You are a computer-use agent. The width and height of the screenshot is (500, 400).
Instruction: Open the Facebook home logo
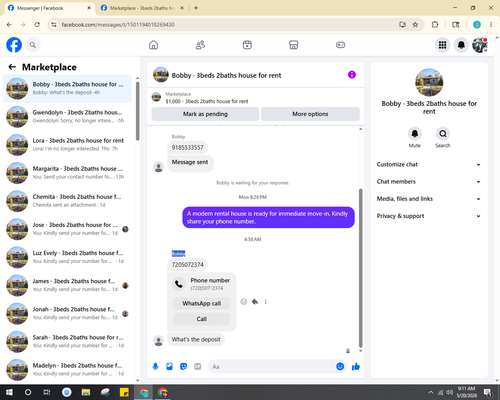14,45
